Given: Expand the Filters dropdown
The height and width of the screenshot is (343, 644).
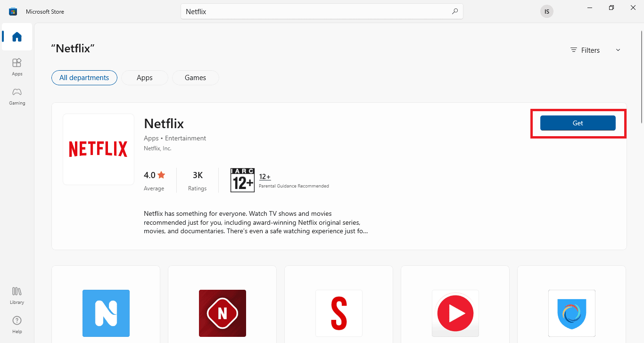Looking at the screenshot, I should pos(595,50).
